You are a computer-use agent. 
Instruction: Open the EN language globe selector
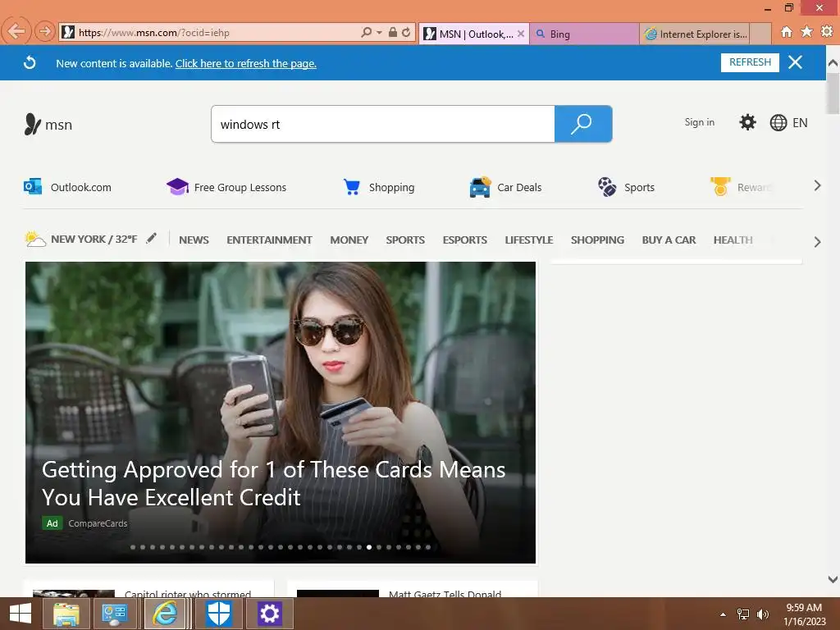click(x=788, y=123)
